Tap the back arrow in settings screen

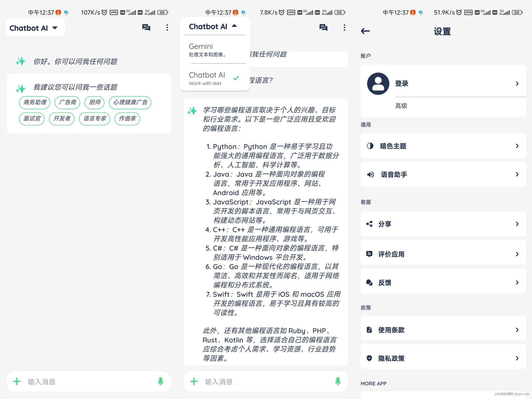(365, 31)
